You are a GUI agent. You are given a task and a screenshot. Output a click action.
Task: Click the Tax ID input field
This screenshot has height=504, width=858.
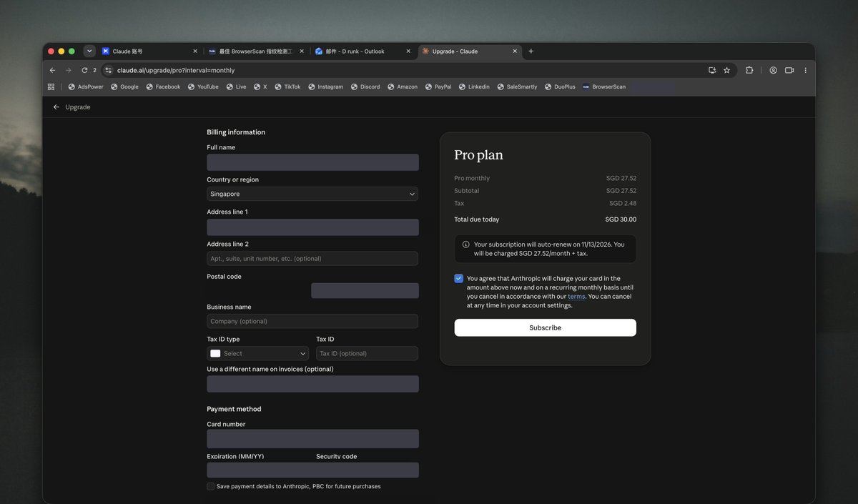pyautogui.click(x=367, y=353)
